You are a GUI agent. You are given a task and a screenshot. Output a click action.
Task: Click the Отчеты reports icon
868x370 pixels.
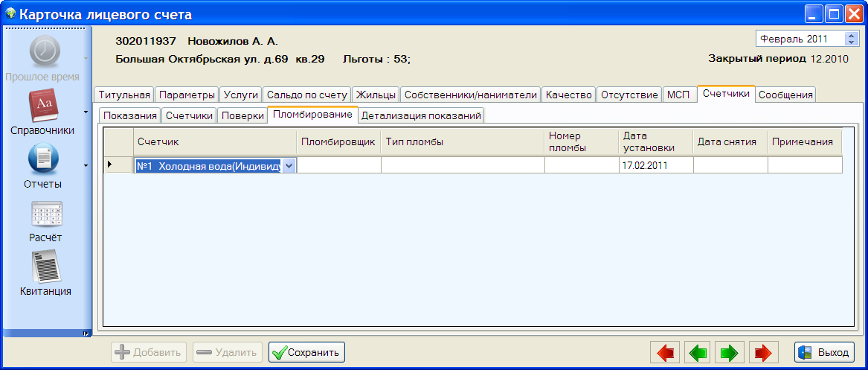click(42, 159)
